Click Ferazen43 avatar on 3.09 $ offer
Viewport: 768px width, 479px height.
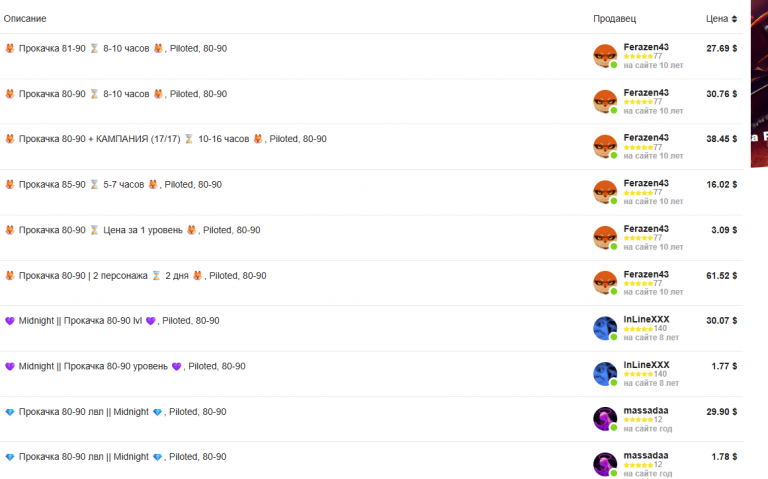605,238
